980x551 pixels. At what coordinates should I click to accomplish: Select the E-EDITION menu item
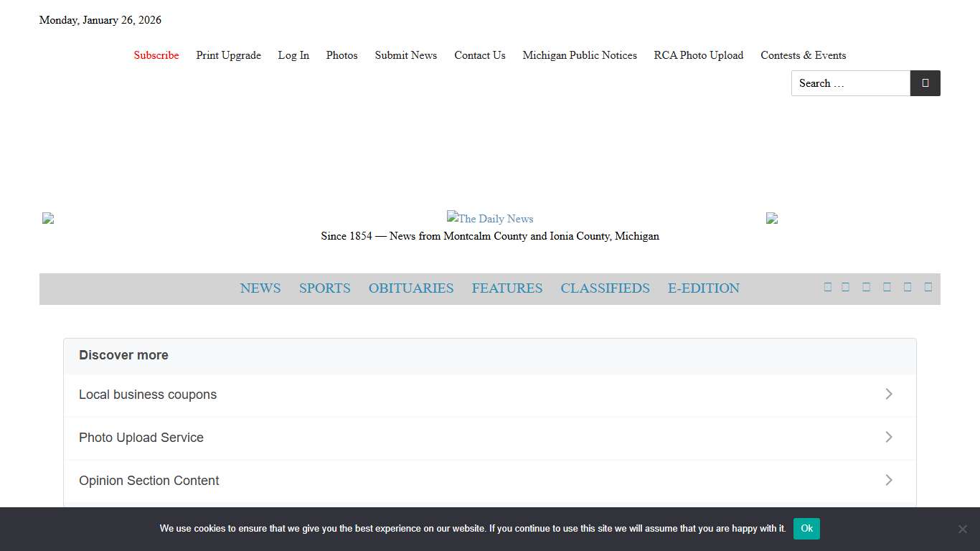[x=703, y=288]
